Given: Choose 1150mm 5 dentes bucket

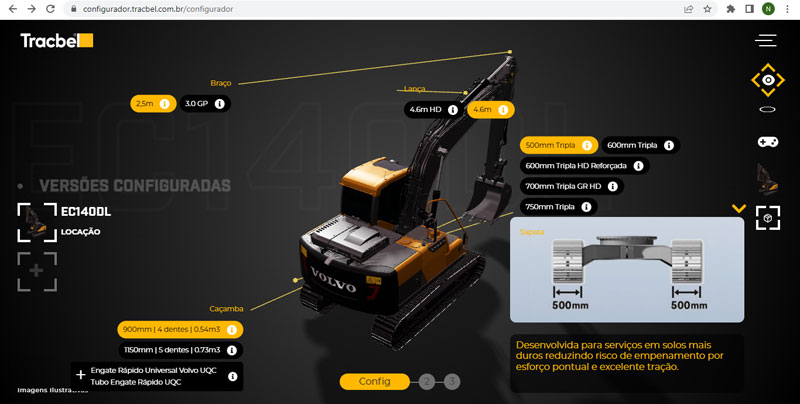Looking at the screenshot, I should tap(180, 350).
